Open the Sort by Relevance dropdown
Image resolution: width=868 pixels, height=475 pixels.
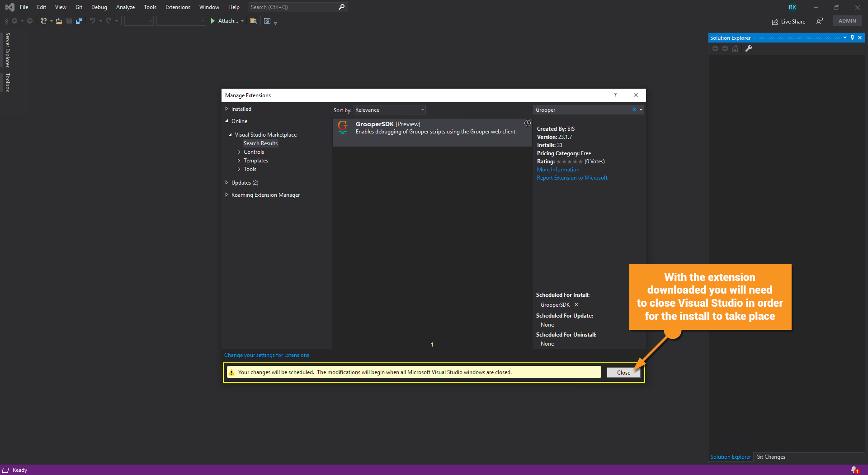pyautogui.click(x=390, y=110)
